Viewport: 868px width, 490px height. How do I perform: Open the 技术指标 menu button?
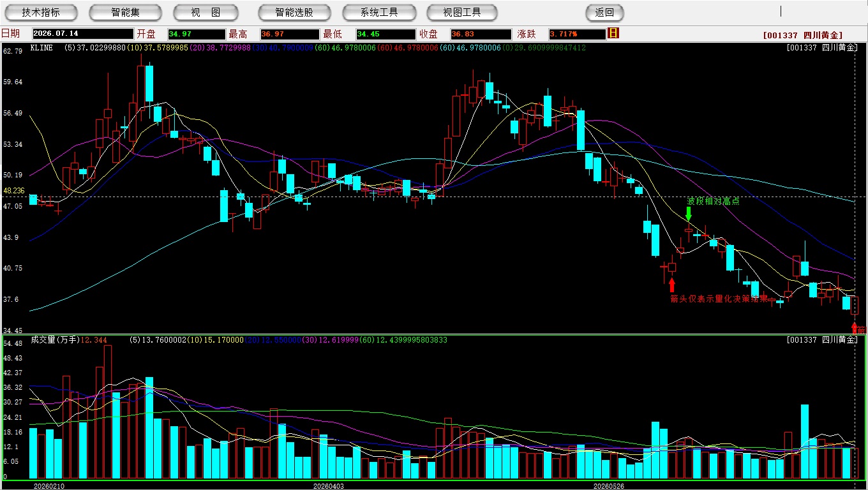pyautogui.click(x=41, y=12)
